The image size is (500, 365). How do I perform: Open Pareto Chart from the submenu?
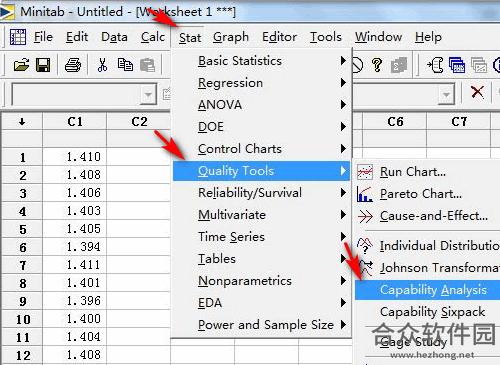point(421,194)
